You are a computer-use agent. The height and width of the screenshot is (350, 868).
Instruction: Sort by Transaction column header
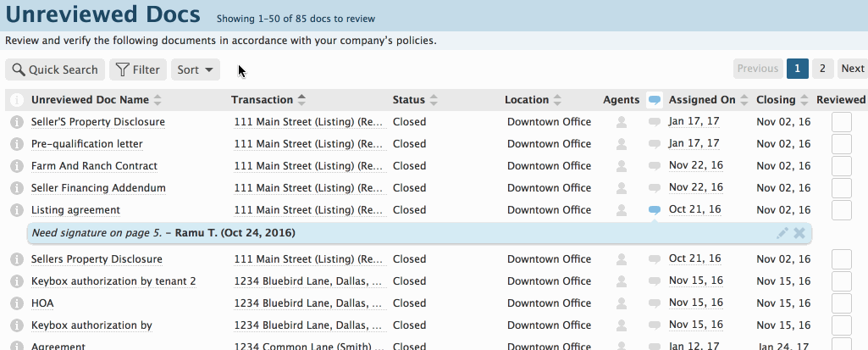(x=262, y=100)
